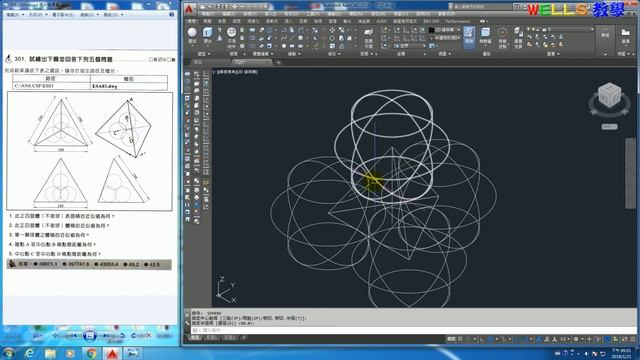Expand the 繪製 (Draw) panel

[x=294, y=54]
